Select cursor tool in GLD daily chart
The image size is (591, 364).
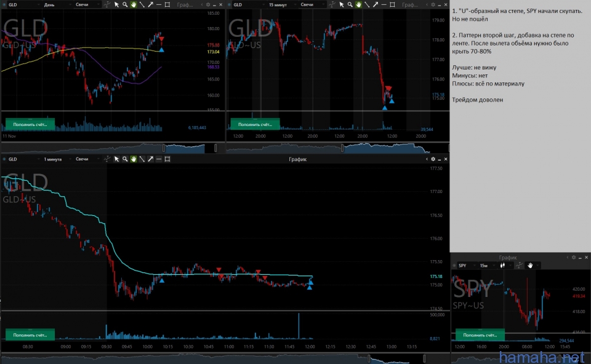click(116, 4)
